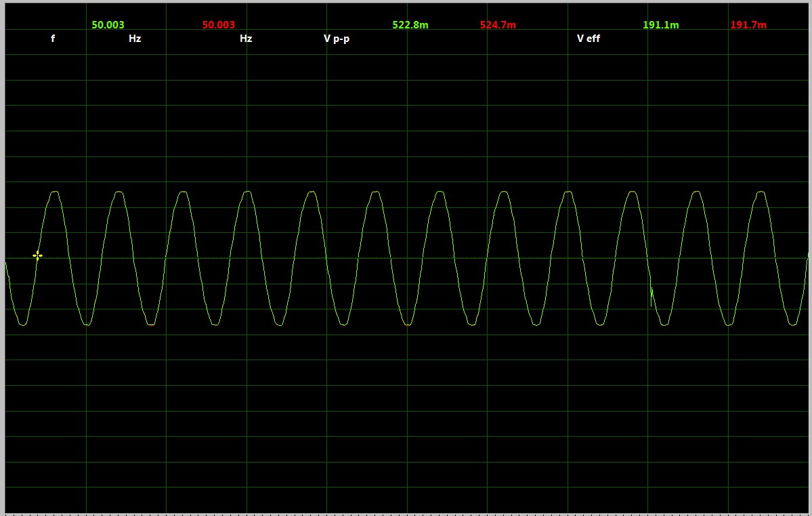Select the red 524.7m peak-to-peak value
Screen dimensions: 812x516
pos(498,25)
